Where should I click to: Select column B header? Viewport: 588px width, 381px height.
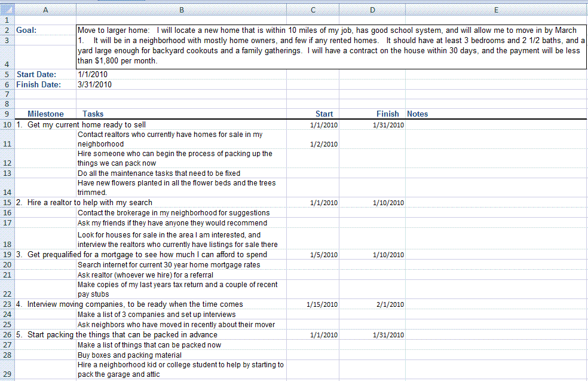coord(182,10)
